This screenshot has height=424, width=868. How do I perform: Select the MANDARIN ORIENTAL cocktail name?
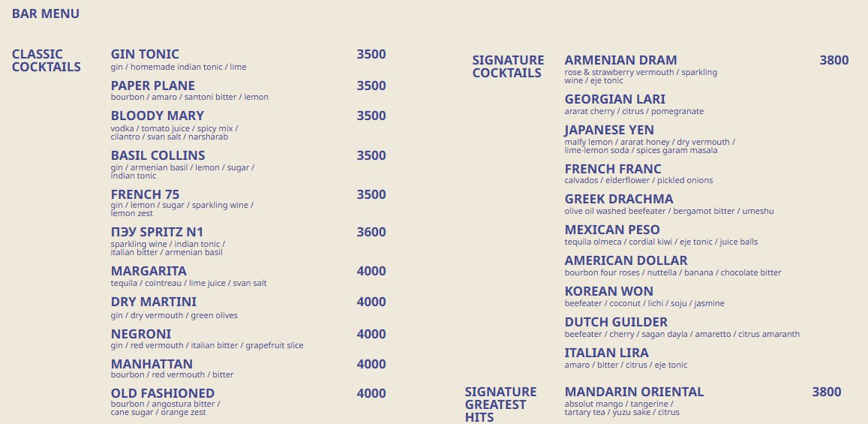(634, 392)
